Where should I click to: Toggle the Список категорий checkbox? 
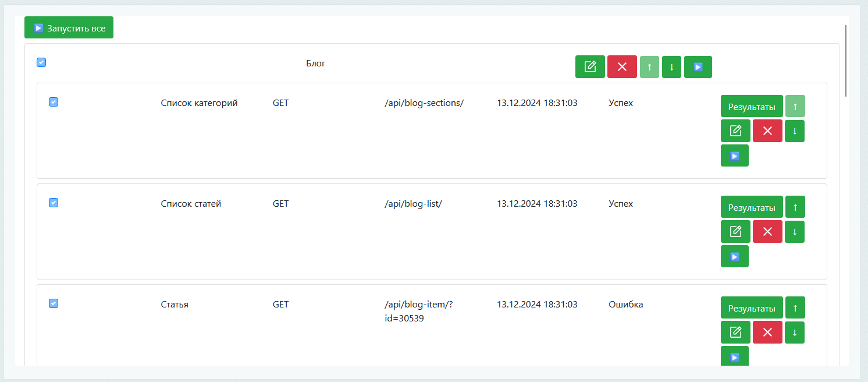coord(54,102)
